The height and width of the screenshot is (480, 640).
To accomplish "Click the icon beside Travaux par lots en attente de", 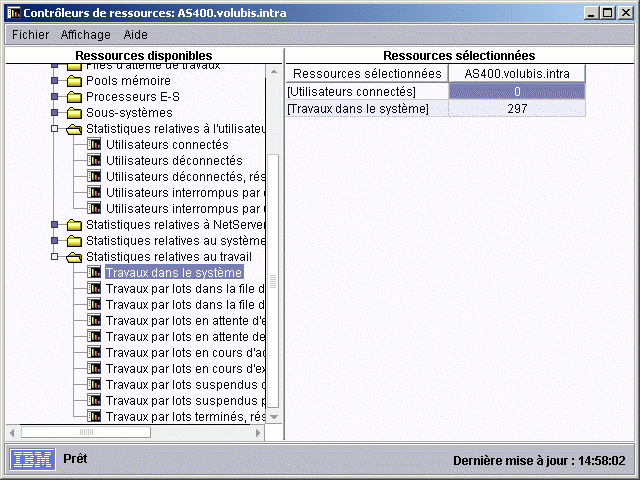I will click(94, 336).
